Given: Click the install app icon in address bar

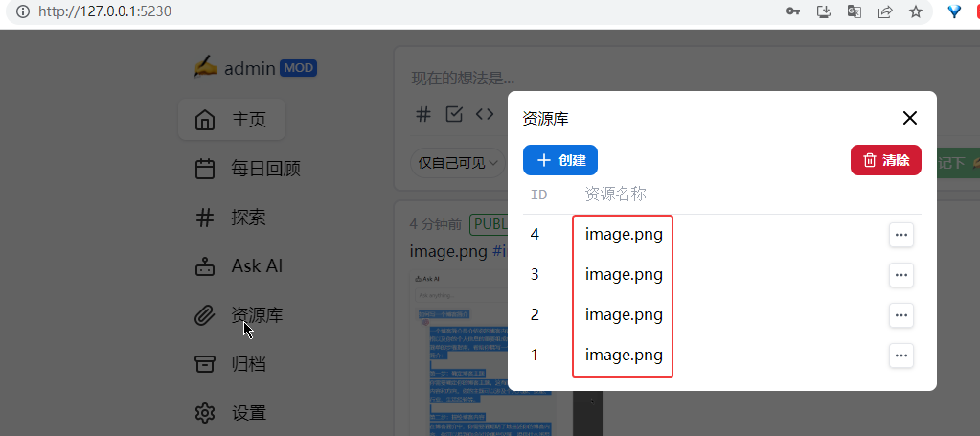Looking at the screenshot, I should (824, 11).
